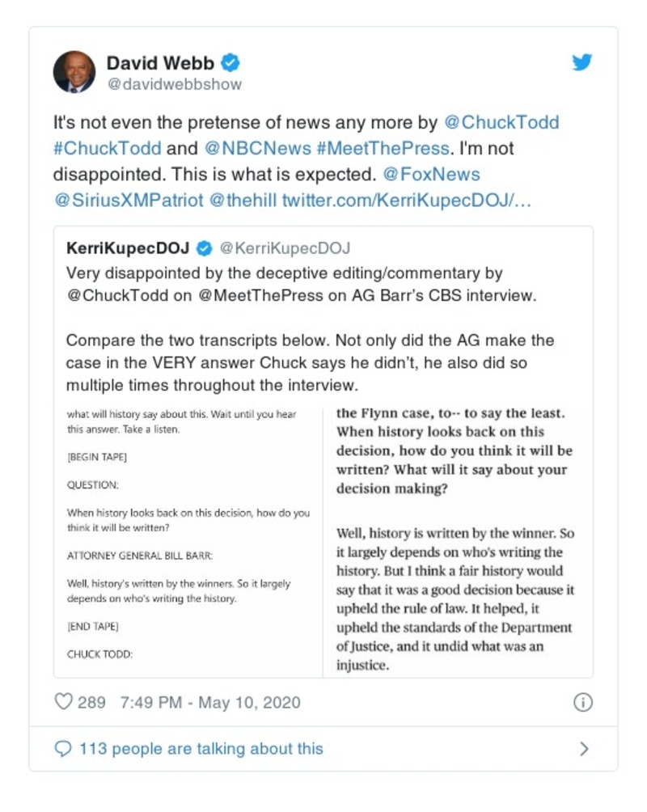647x812 pixels.
Task: Expand conversation with right chevron arrow
Action: point(584,749)
